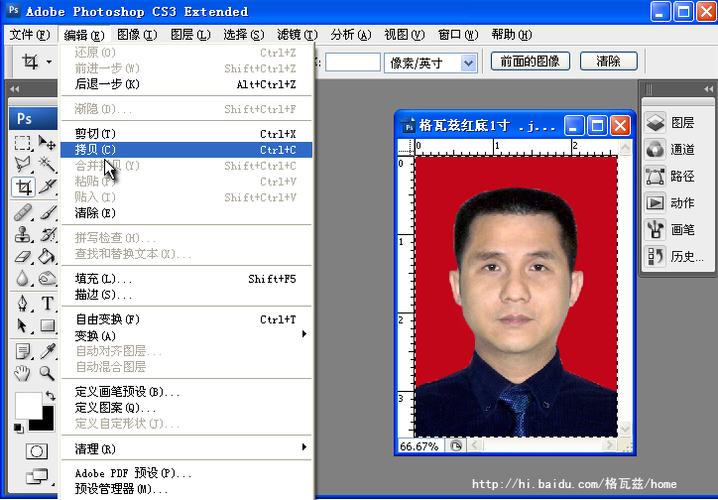Click the 66.67% zoom field
The height and width of the screenshot is (500, 718).
click(419, 446)
